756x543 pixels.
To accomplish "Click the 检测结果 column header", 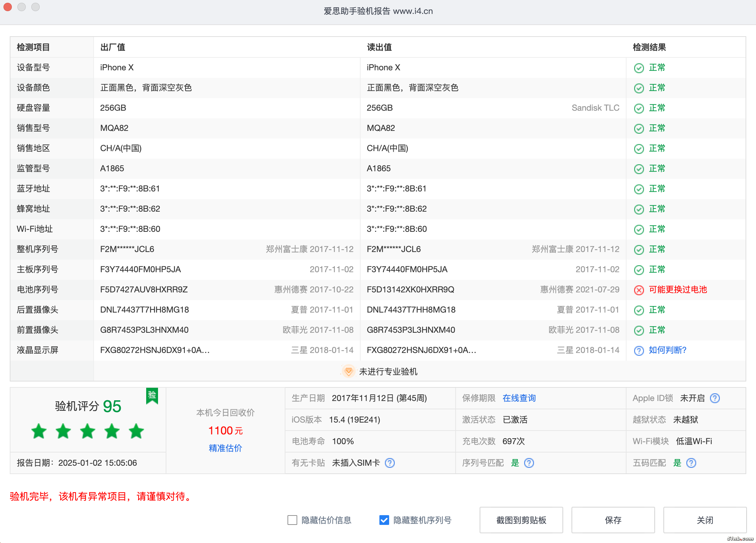I will point(649,47).
